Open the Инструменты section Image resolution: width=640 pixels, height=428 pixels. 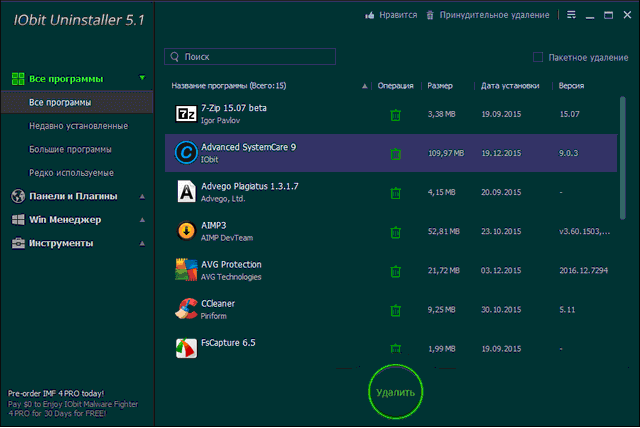click(61, 243)
